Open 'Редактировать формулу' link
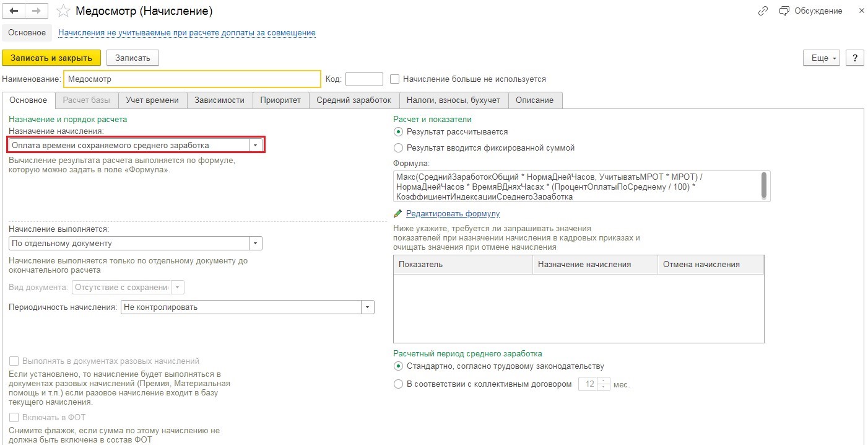This screenshot has width=868, height=445. click(453, 214)
